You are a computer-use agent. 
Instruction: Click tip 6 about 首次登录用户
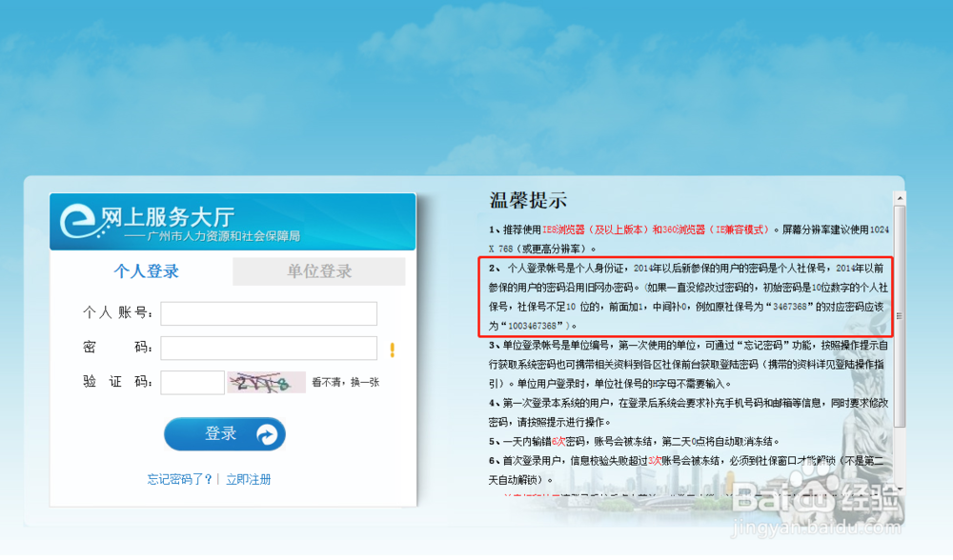(687, 470)
